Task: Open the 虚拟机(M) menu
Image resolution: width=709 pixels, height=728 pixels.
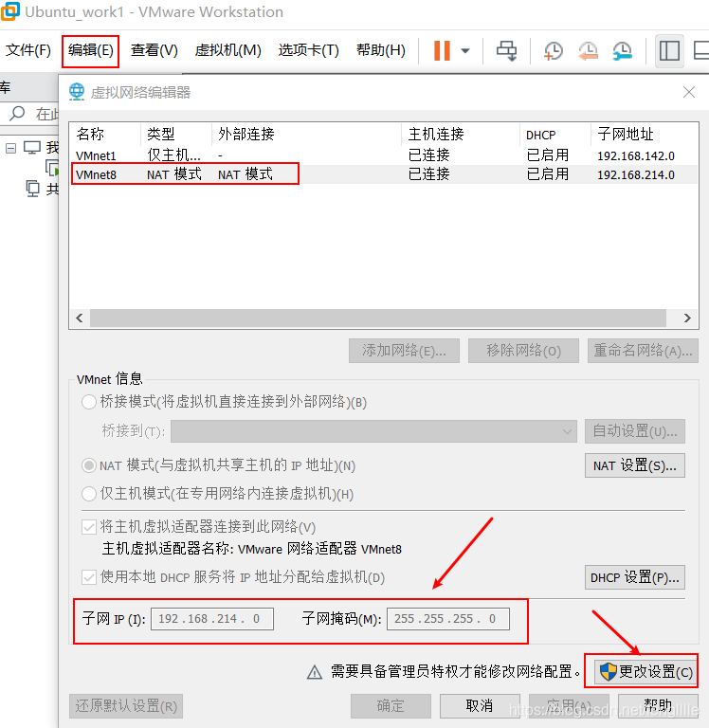Action: (x=228, y=50)
